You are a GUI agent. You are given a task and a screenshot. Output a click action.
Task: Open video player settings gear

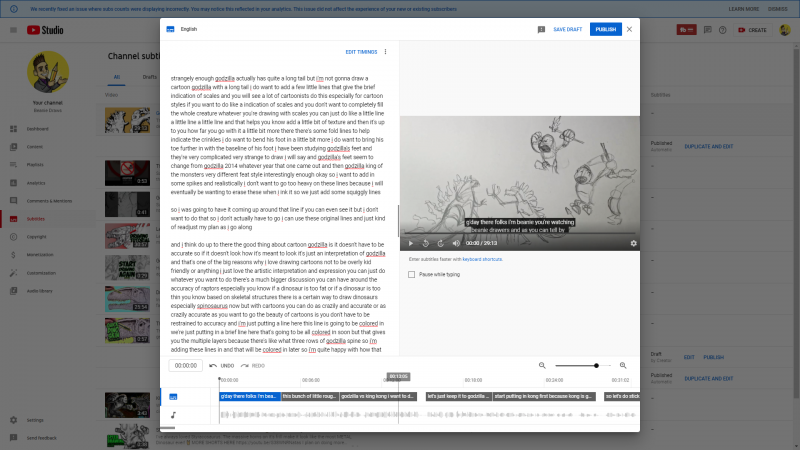point(633,243)
